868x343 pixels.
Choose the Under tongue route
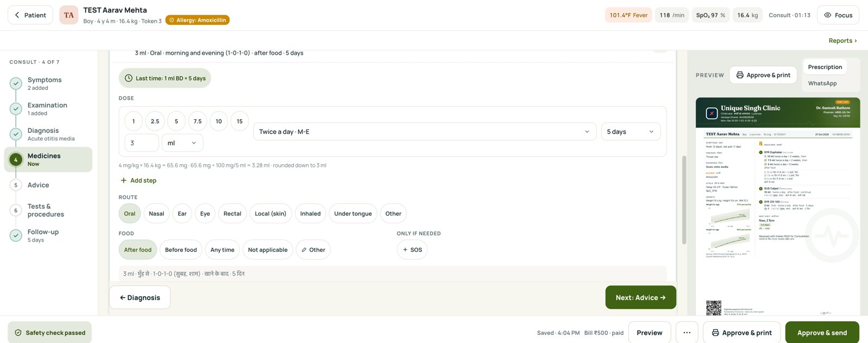[353, 213]
